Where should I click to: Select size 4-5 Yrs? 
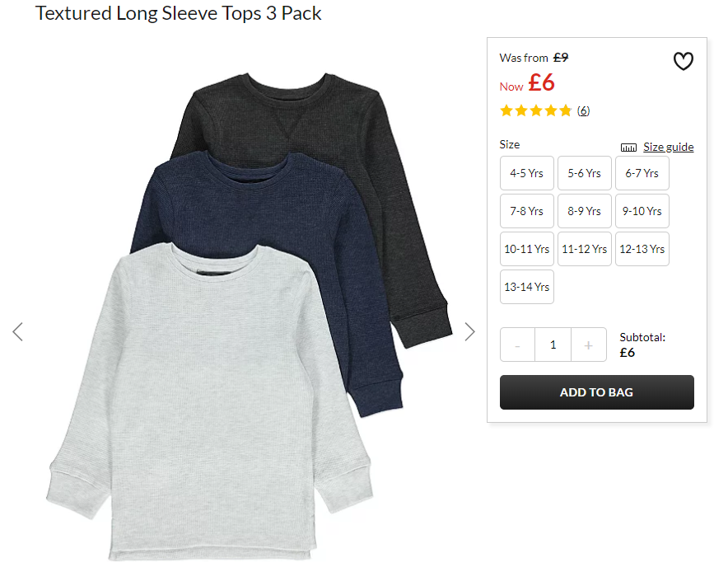pyautogui.click(x=526, y=173)
